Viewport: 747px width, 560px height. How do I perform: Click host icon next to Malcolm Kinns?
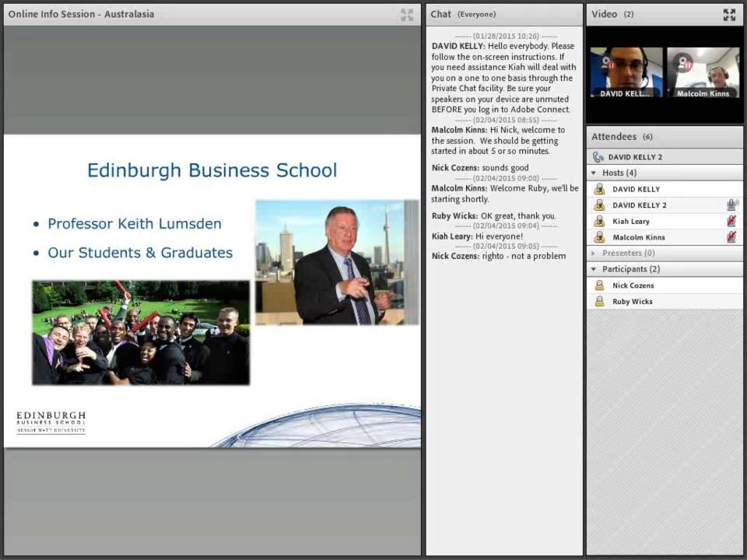pyautogui.click(x=599, y=237)
